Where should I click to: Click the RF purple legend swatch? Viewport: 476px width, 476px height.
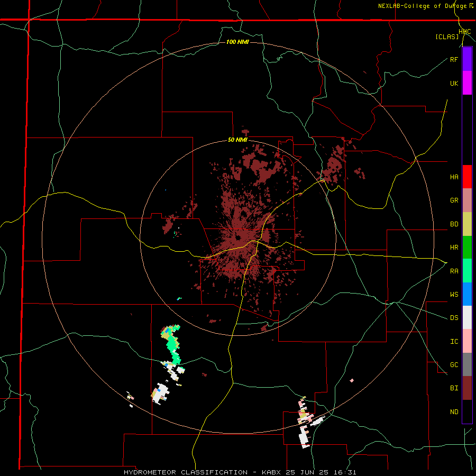click(x=467, y=59)
